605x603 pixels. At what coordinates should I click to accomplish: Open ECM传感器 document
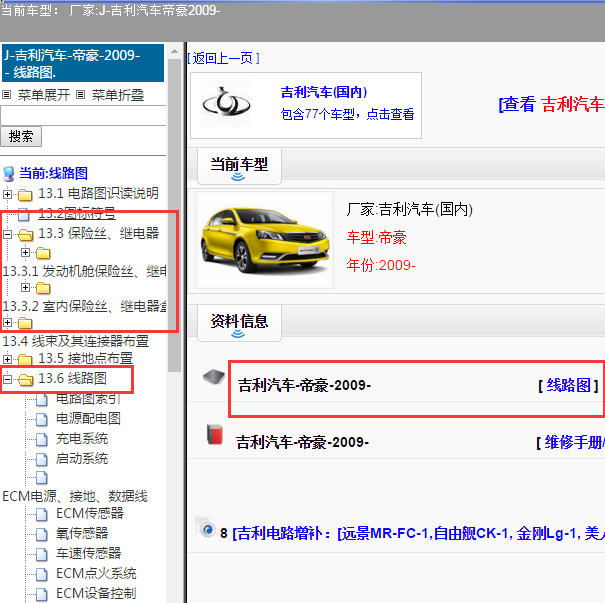(90, 513)
